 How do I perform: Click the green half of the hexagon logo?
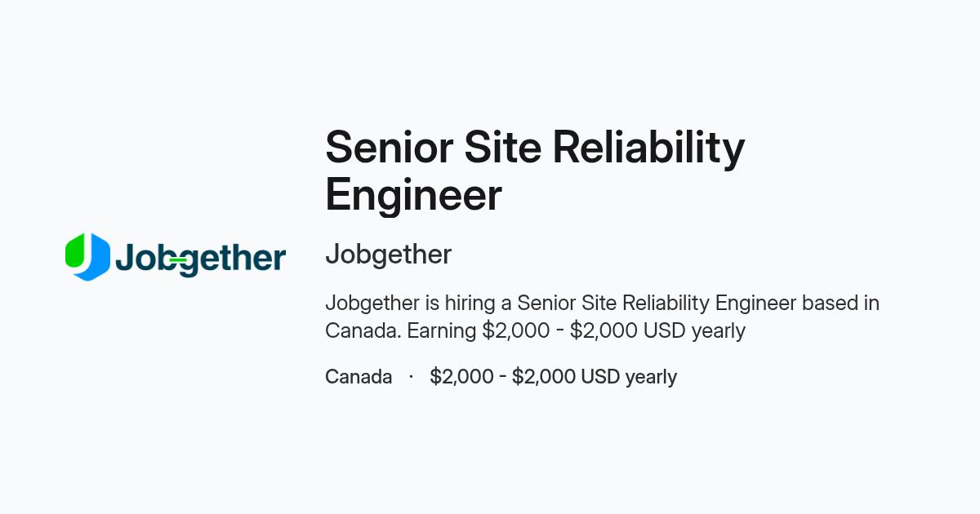(74, 251)
